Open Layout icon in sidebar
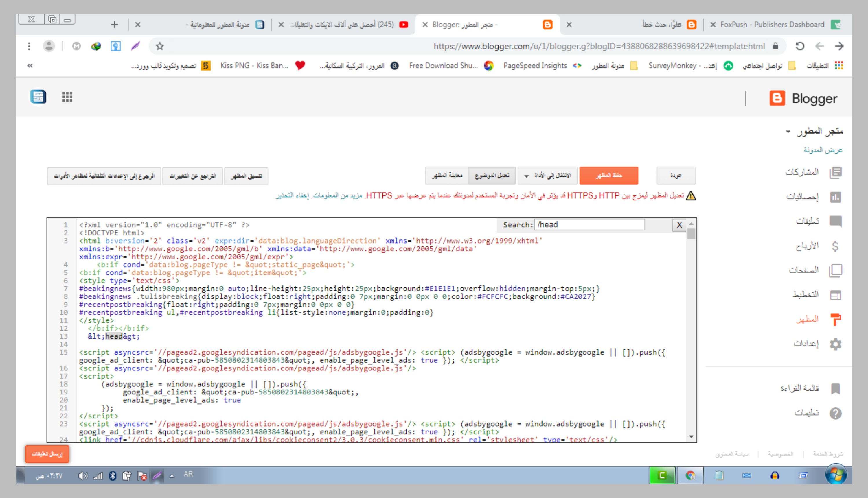Screen dimensions: 868x498 coord(835,295)
